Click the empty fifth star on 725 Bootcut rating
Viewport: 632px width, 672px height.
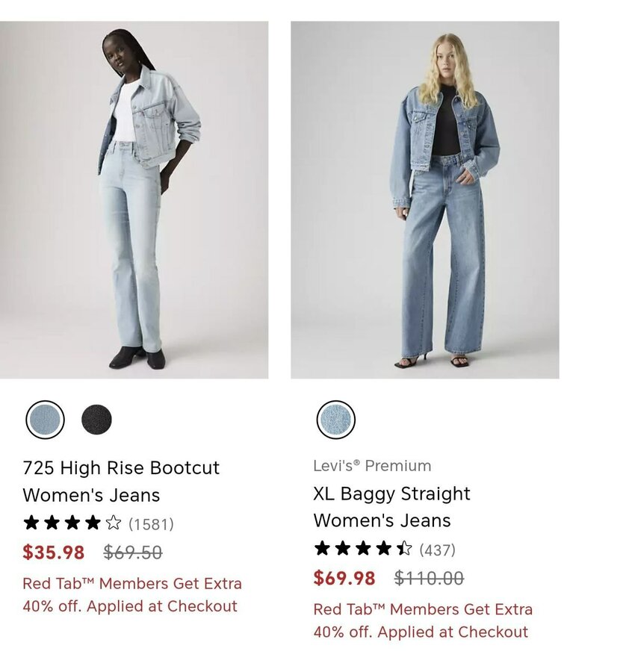114,523
